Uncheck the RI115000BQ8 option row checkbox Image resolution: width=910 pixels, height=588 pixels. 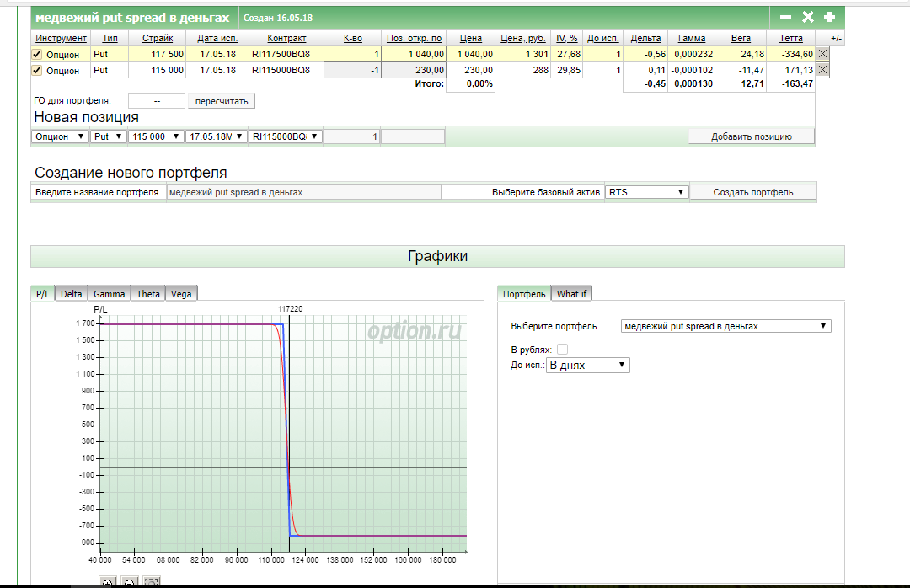(36, 70)
